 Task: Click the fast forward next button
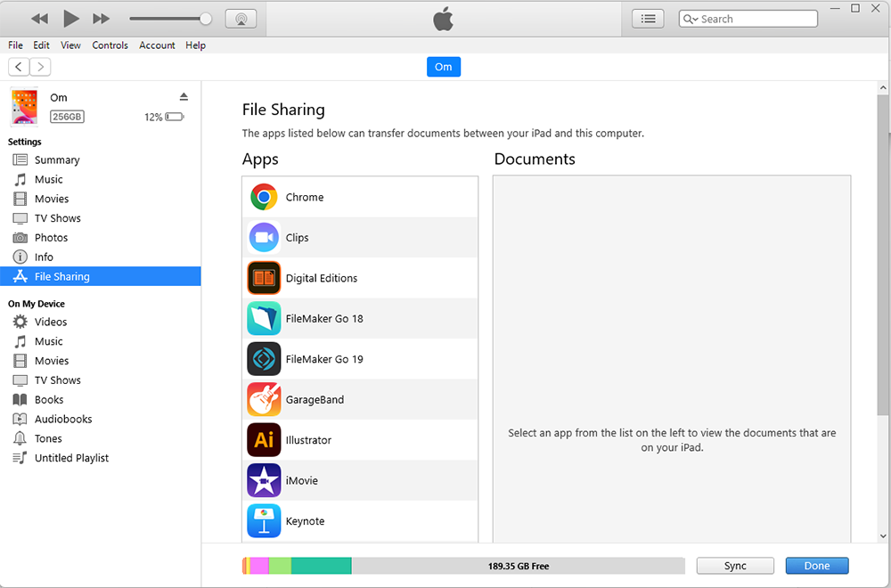102,19
